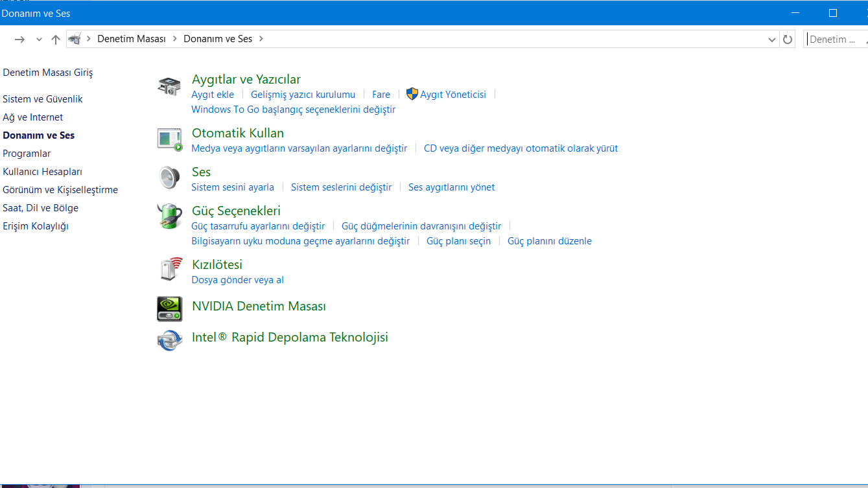Viewport: 868px width, 488px height.
Task: Click the Güç Seçenekleri battery icon
Action: pyautogui.click(x=169, y=216)
